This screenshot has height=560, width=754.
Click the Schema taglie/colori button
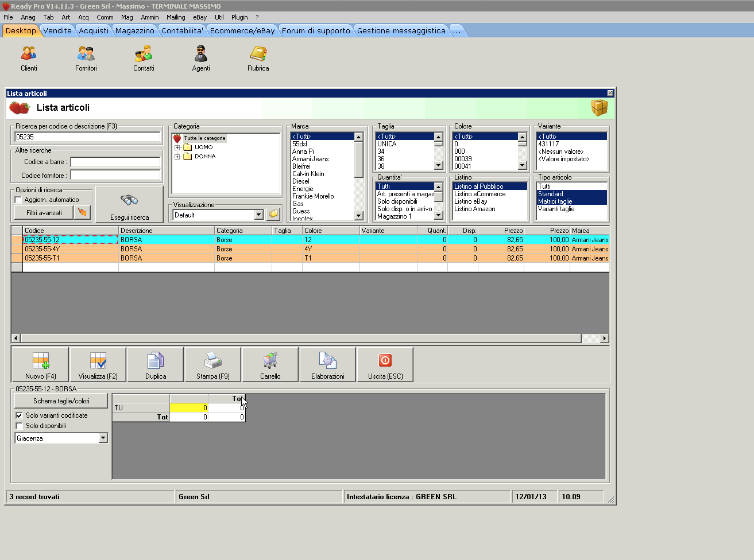pos(61,401)
